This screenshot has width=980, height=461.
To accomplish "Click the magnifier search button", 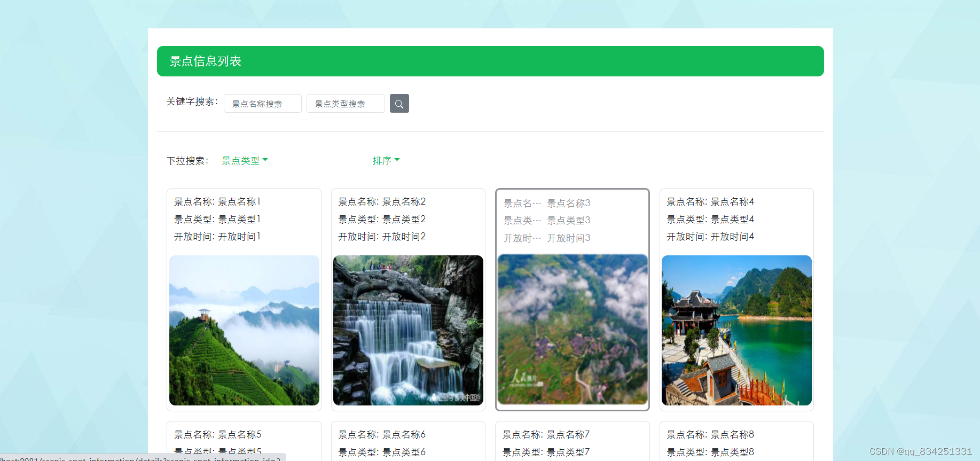I will (399, 104).
